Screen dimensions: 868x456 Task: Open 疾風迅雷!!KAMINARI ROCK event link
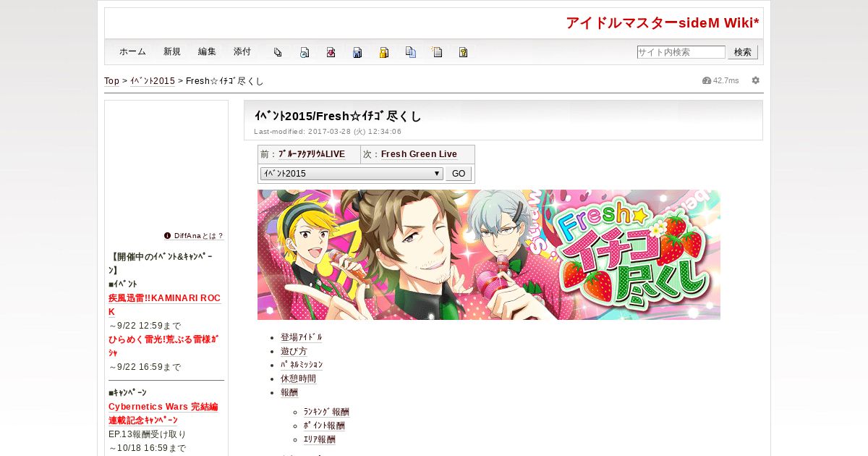(x=164, y=305)
